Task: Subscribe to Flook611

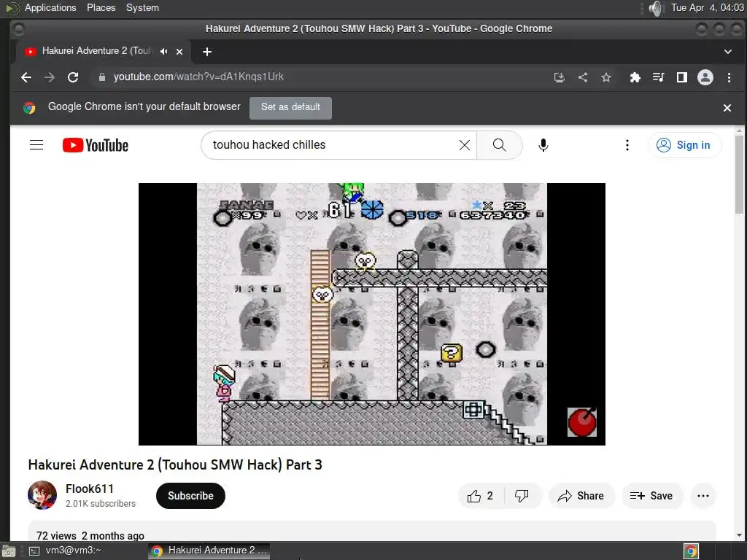Action: click(190, 496)
